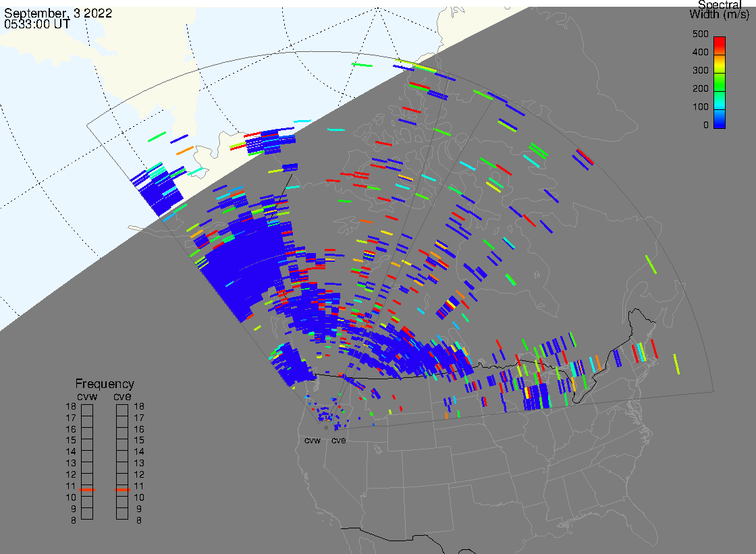Click the 400 label on color scale
The width and height of the screenshot is (756, 554).
click(x=701, y=52)
